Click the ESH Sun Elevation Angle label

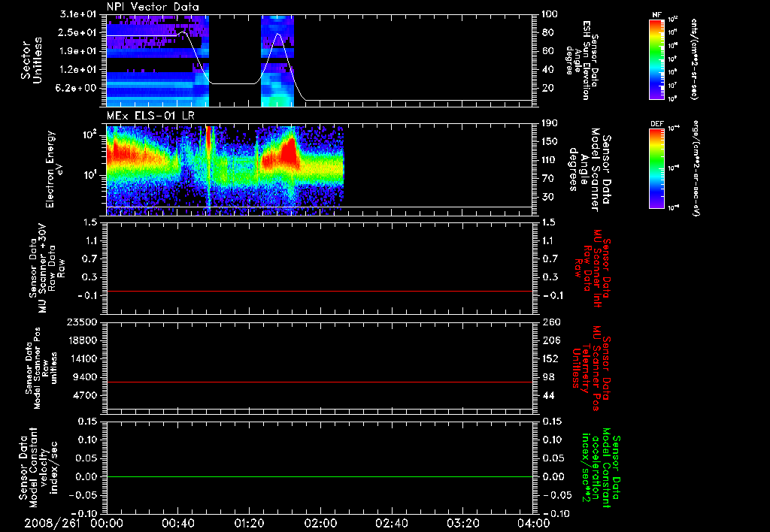point(582,60)
